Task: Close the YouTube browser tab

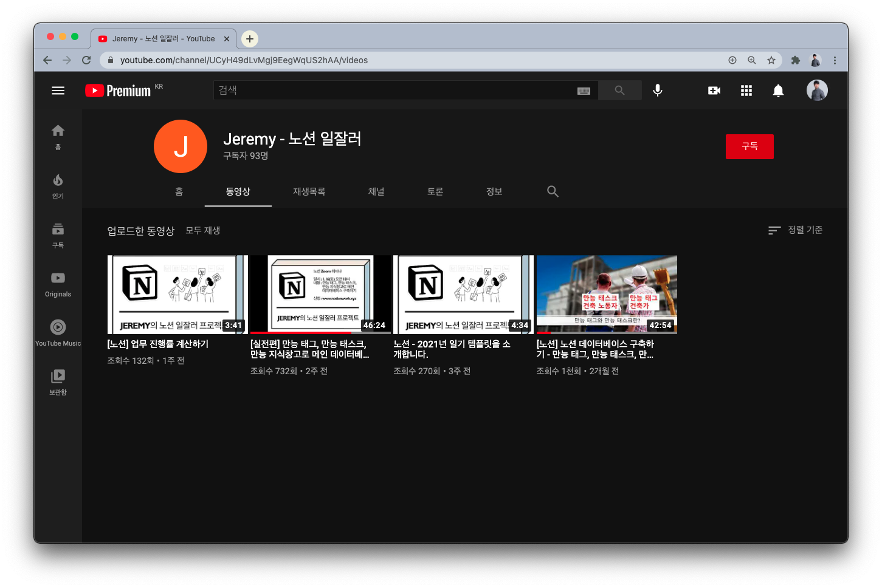Action: point(227,39)
